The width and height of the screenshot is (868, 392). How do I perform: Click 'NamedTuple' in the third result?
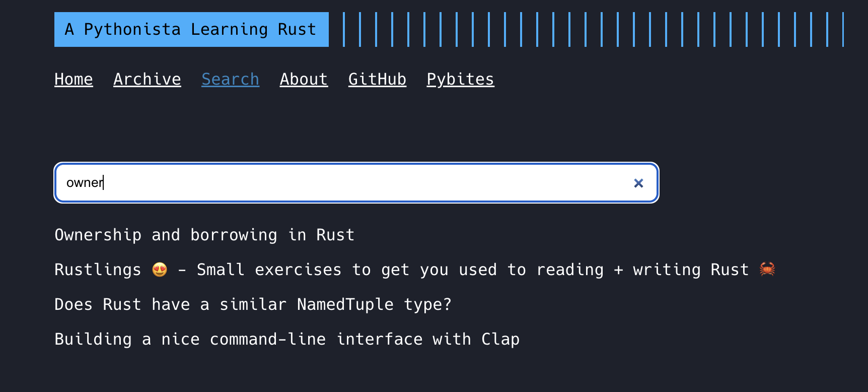[x=345, y=304]
